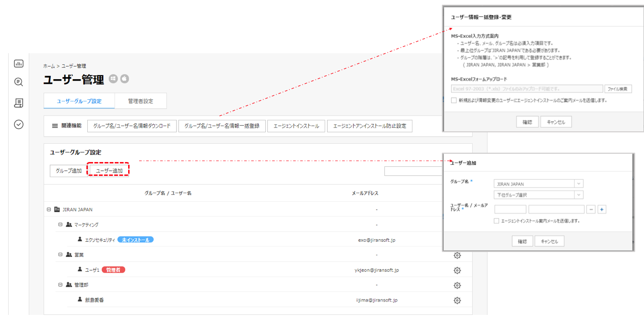The image size is (644, 325).
Task: Open settings gear on the 営業 row
Action: [x=457, y=255]
